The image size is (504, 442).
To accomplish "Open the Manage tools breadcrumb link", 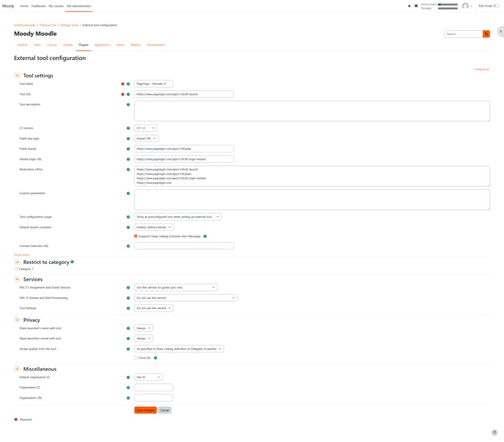I will tap(70, 25).
